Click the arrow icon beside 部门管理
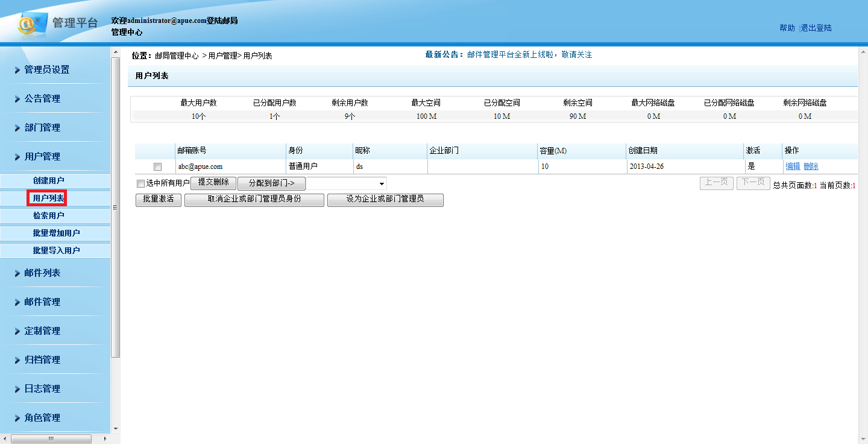 [17, 128]
